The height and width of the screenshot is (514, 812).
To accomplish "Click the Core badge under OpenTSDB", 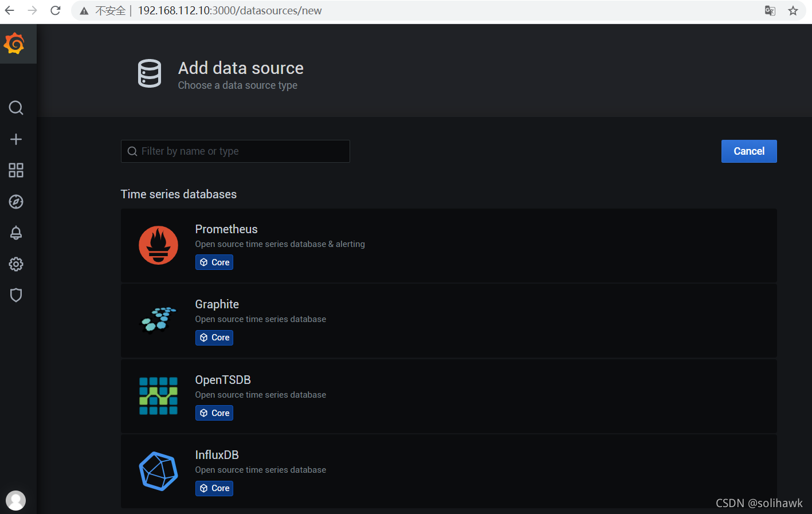I will pyautogui.click(x=214, y=413).
